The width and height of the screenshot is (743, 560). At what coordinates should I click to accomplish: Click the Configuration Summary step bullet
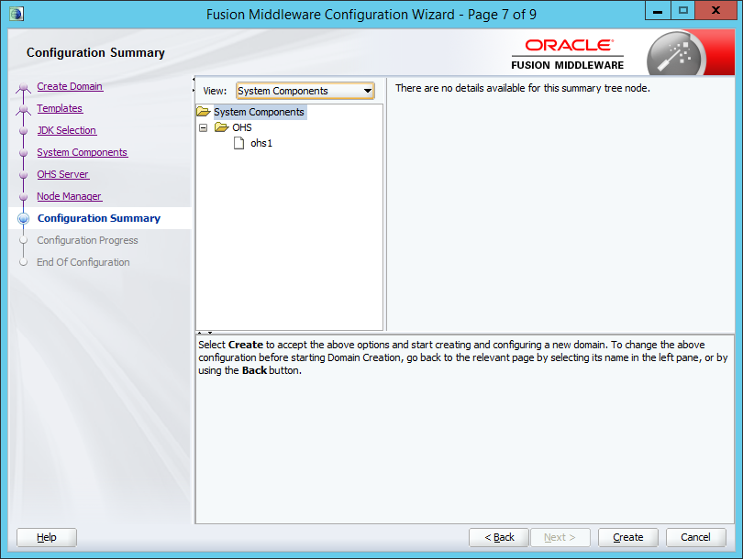click(x=24, y=218)
